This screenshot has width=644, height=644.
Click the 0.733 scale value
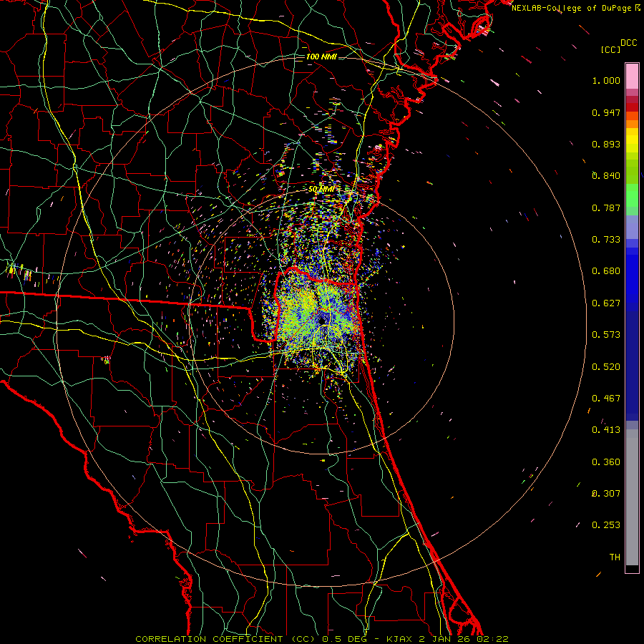point(606,240)
